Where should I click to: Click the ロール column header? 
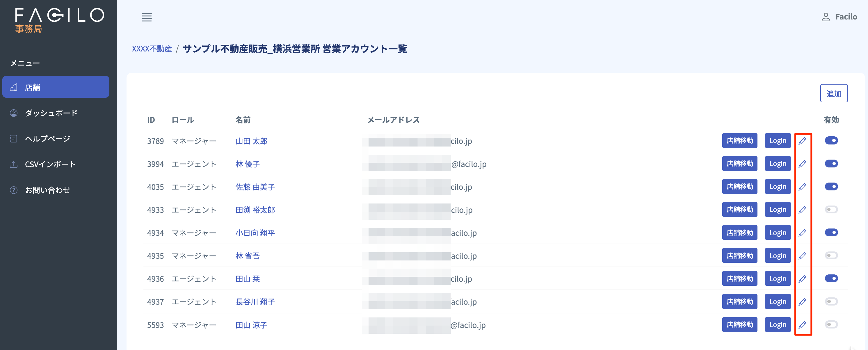tap(183, 120)
